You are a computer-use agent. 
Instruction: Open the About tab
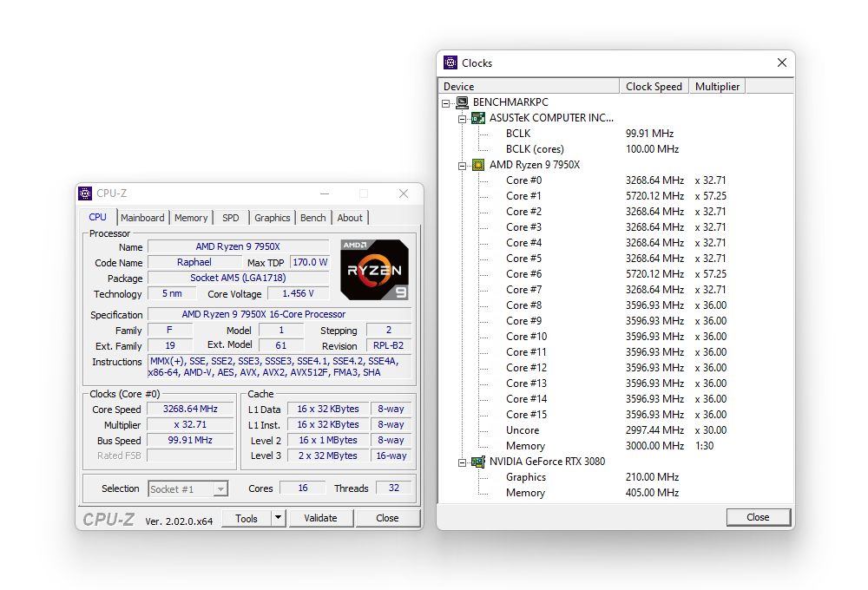click(350, 218)
